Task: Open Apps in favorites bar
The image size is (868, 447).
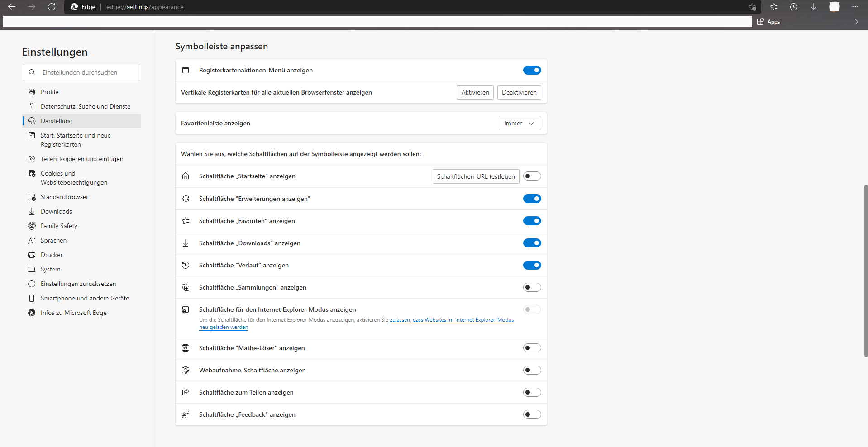Action: click(x=768, y=22)
